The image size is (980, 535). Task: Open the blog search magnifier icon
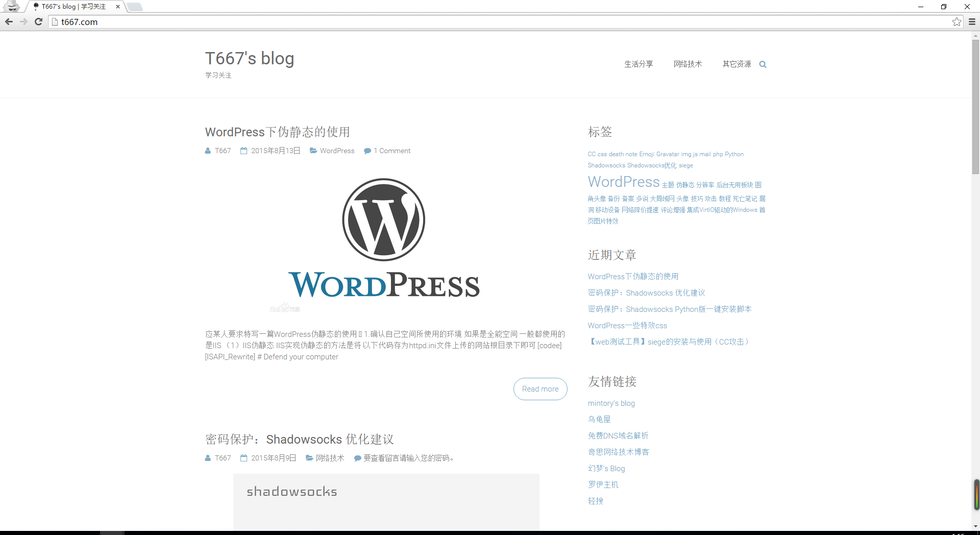tap(763, 64)
